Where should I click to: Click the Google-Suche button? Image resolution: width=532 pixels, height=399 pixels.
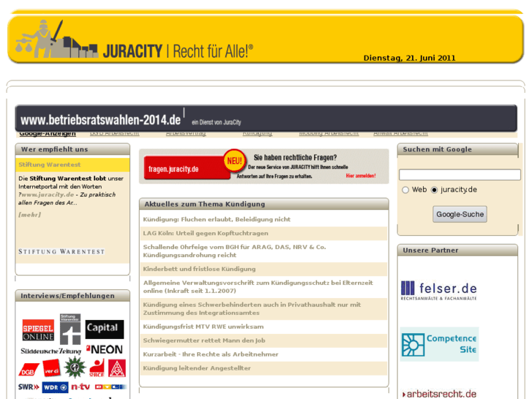tap(460, 215)
